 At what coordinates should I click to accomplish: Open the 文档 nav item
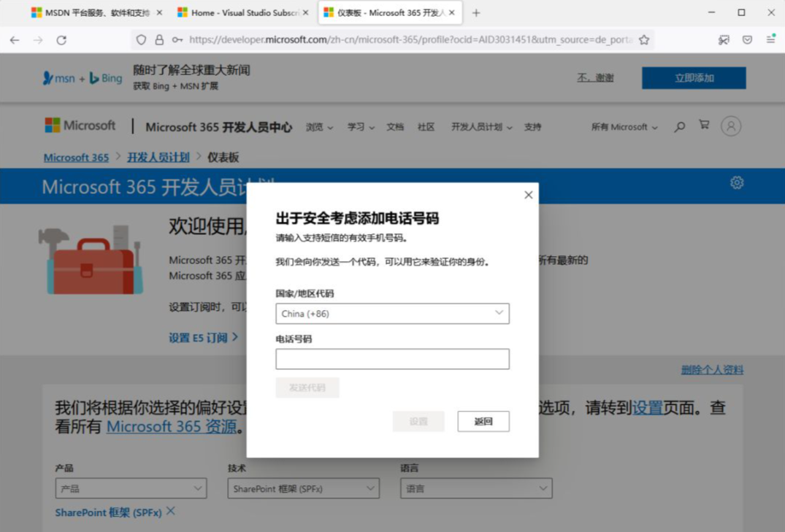point(395,127)
